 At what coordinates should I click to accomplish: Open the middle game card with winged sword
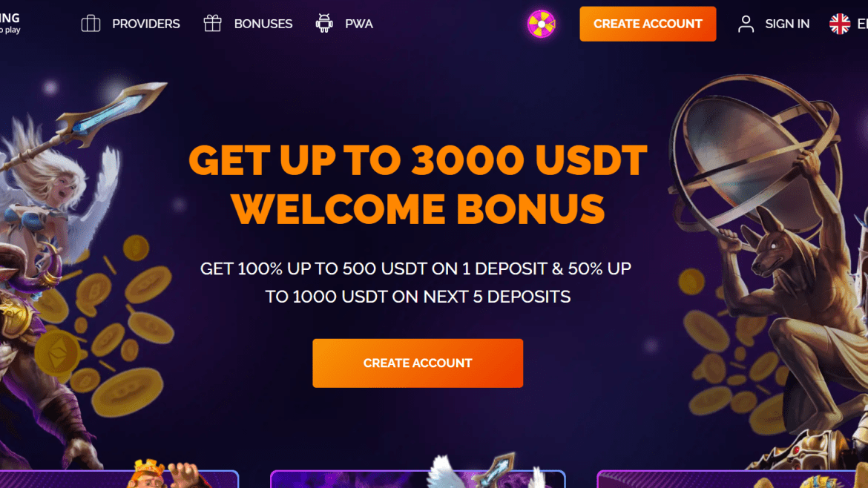[x=418, y=478]
